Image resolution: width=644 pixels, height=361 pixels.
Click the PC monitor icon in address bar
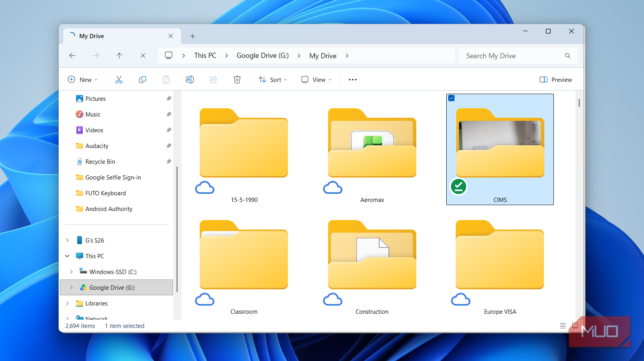[169, 56]
